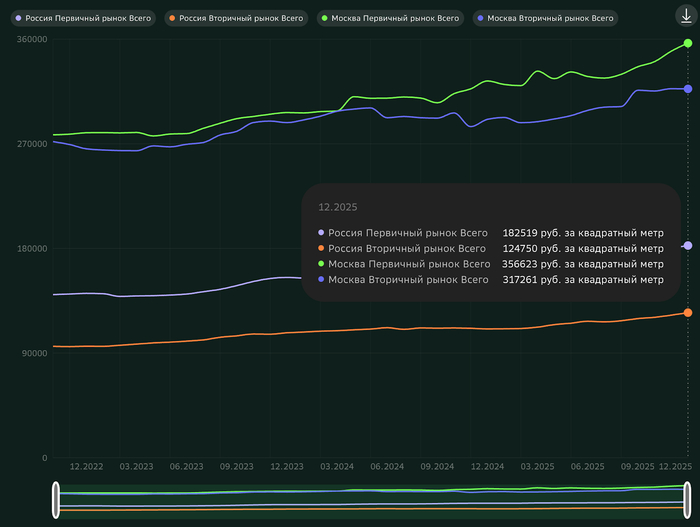This screenshot has height=527, width=700.
Task: Click the purple Russia primary market endpoint marker
Action: click(688, 245)
